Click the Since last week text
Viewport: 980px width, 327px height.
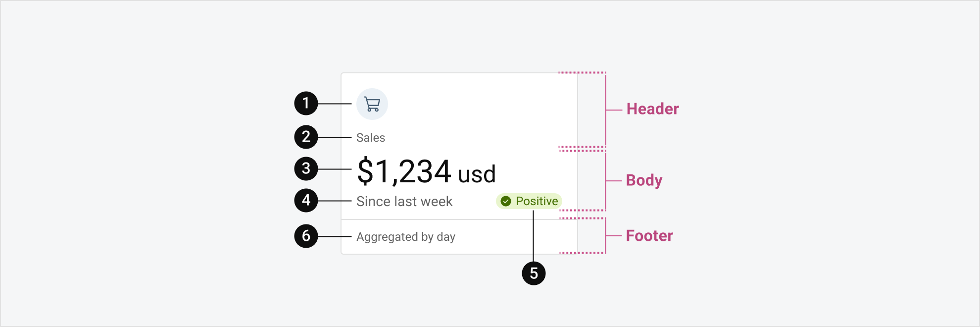(404, 201)
